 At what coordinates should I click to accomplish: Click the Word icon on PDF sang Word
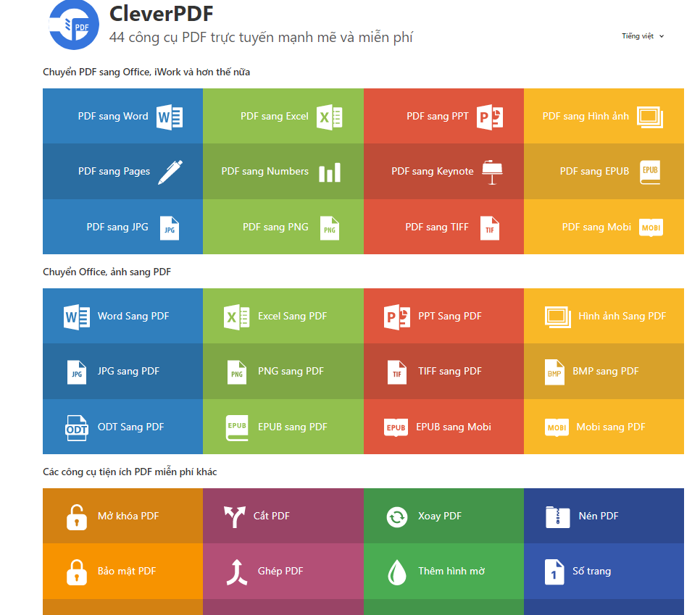pos(170,117)
